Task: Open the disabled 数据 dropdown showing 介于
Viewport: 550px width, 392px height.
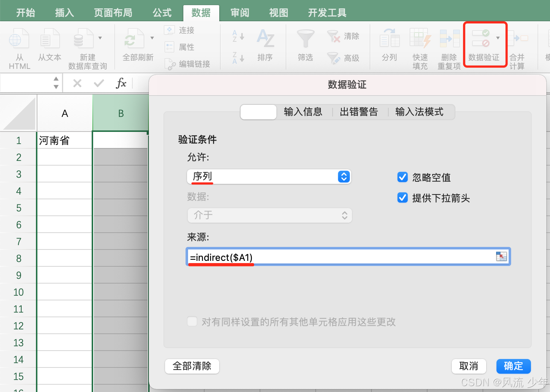Action: point(270,215)
